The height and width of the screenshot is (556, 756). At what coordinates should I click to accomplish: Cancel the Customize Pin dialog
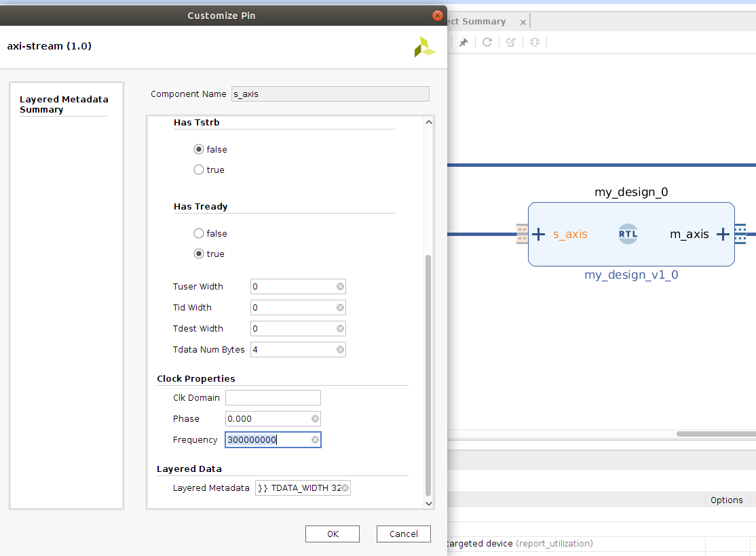click(404, 534)
